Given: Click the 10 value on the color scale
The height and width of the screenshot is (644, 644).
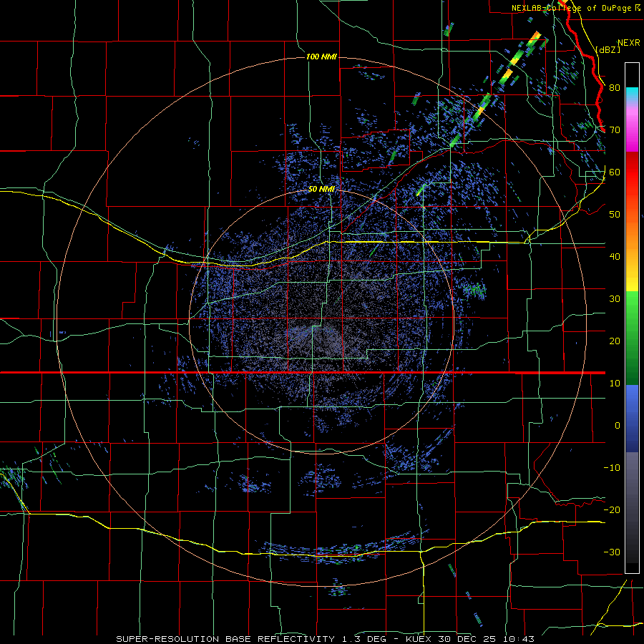Looking at the screenshot, I should (x=615, y=384).
